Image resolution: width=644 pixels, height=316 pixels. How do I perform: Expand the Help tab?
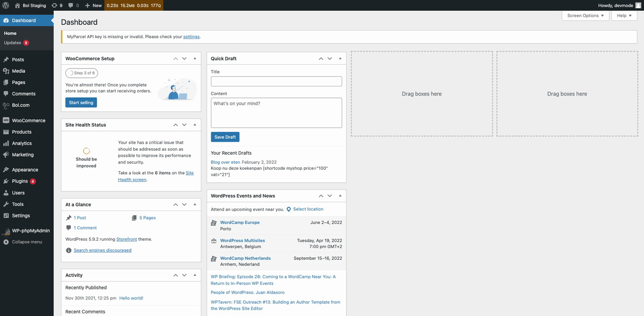click(x=624, y=16)
